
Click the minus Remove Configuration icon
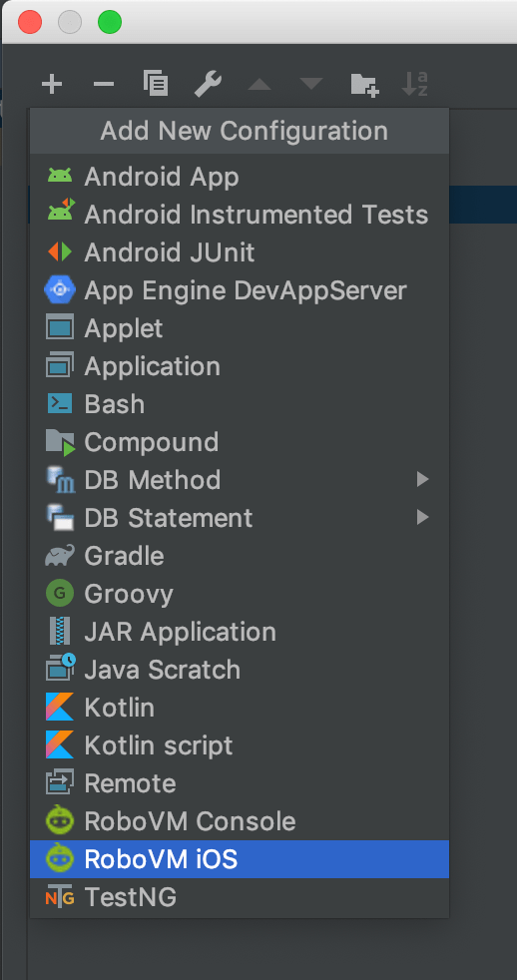104,84
